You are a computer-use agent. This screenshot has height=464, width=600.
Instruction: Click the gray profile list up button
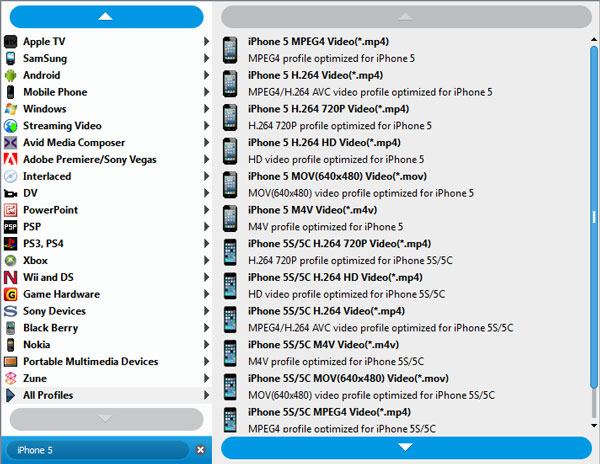point(406,17)
